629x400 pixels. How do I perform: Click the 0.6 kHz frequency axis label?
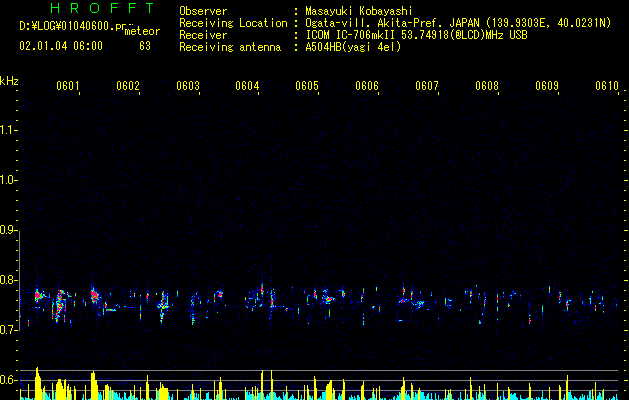[8, 380]
